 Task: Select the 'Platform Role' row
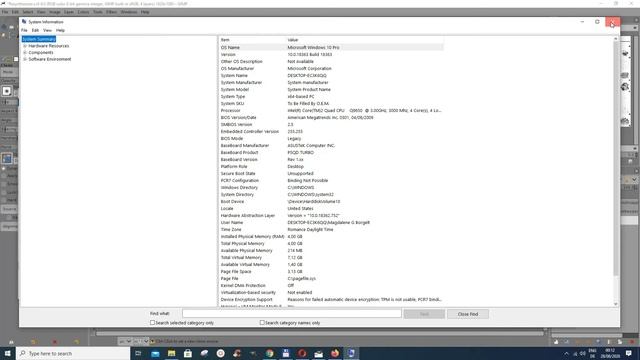tap(331, 166)
